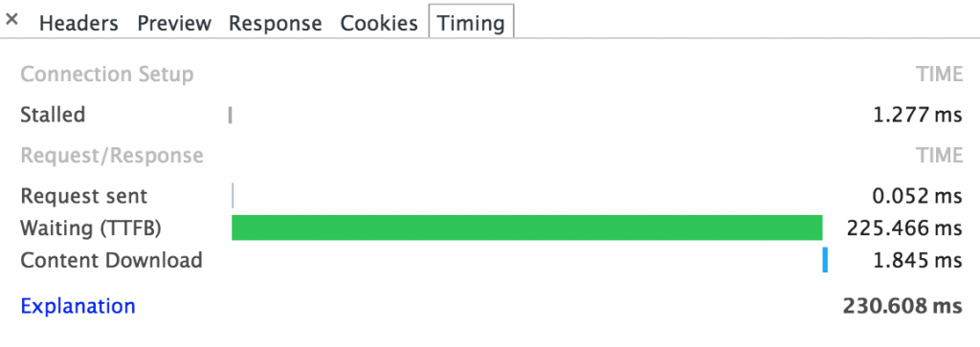
Task: Select the 225.466 ms TTFB value
Action: pyautogui.click(x=904, y=228)
